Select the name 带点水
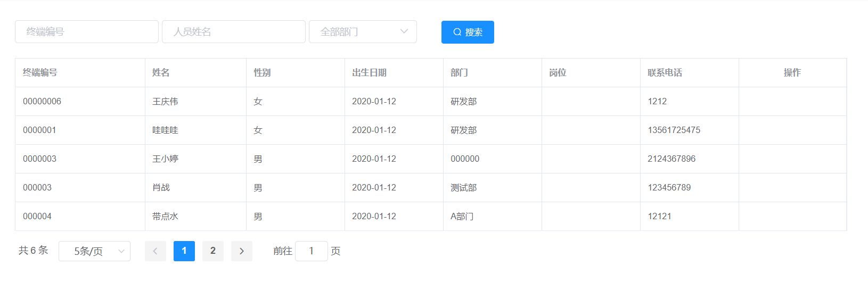Screen dimensions: 868x307 pos(165,217)
